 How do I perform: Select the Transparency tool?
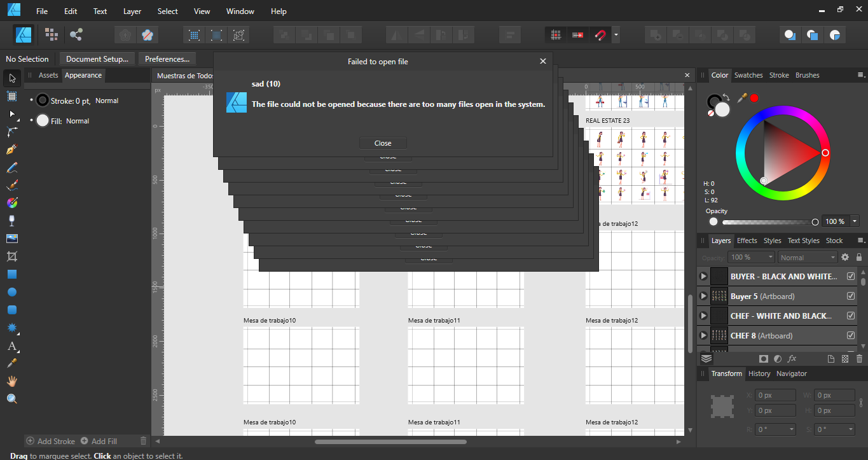coord(11,221)
